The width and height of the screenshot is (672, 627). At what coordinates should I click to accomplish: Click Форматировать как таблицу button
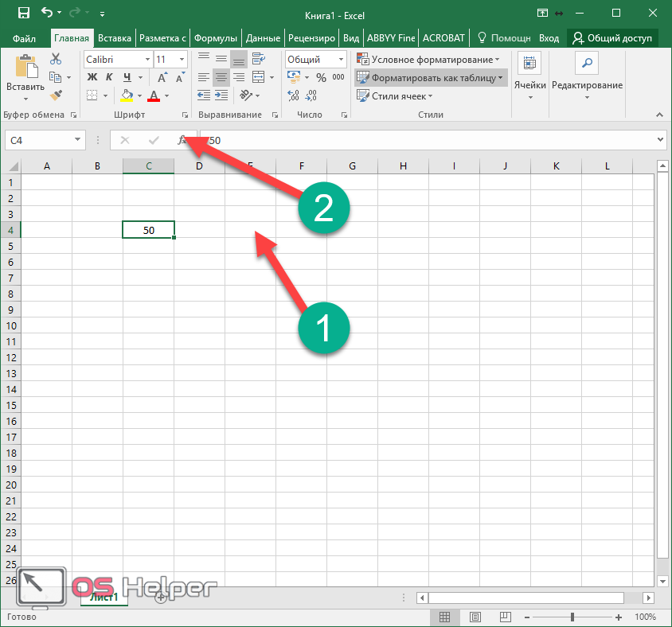[430, 78]
